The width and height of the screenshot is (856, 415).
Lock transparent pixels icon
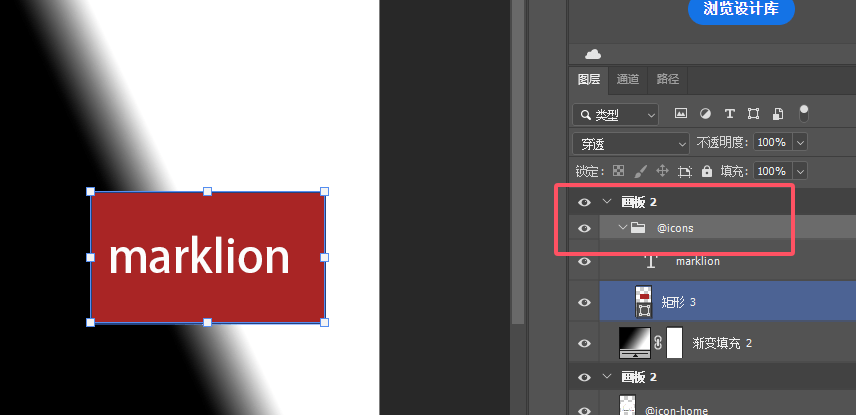tap(619, 171)
